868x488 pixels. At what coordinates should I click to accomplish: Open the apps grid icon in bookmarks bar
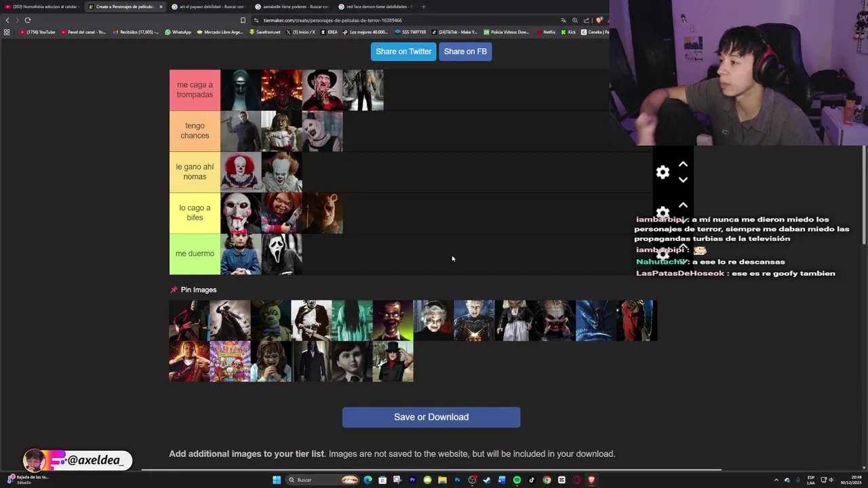coord(7,32)
